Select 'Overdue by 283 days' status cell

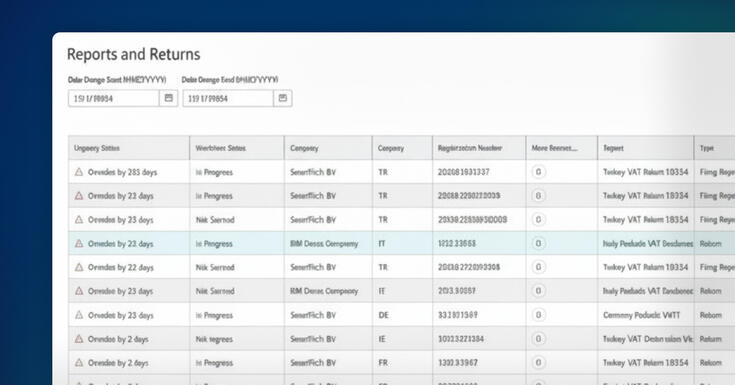[x=129, y=172]
